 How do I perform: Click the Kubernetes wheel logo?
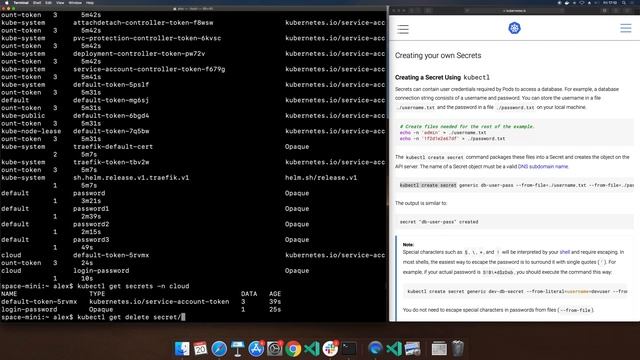click(x=514, y=28)
